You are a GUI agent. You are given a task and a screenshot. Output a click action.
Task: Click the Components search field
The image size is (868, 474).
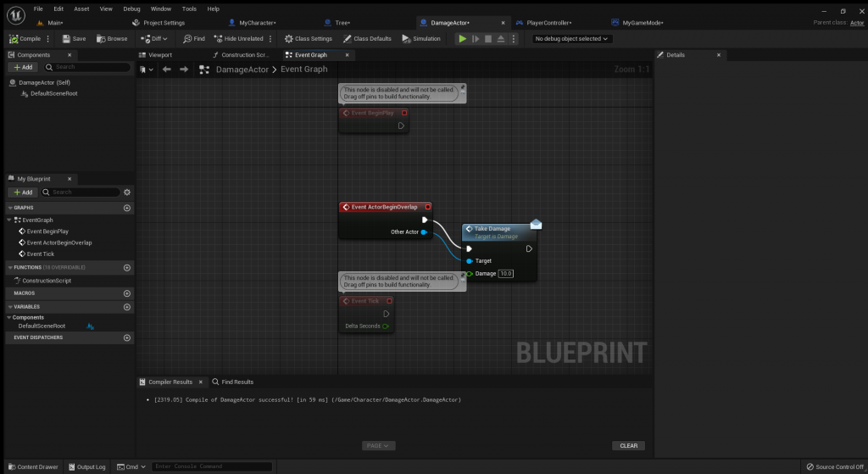pyautogui.click(x=87, y=67)
